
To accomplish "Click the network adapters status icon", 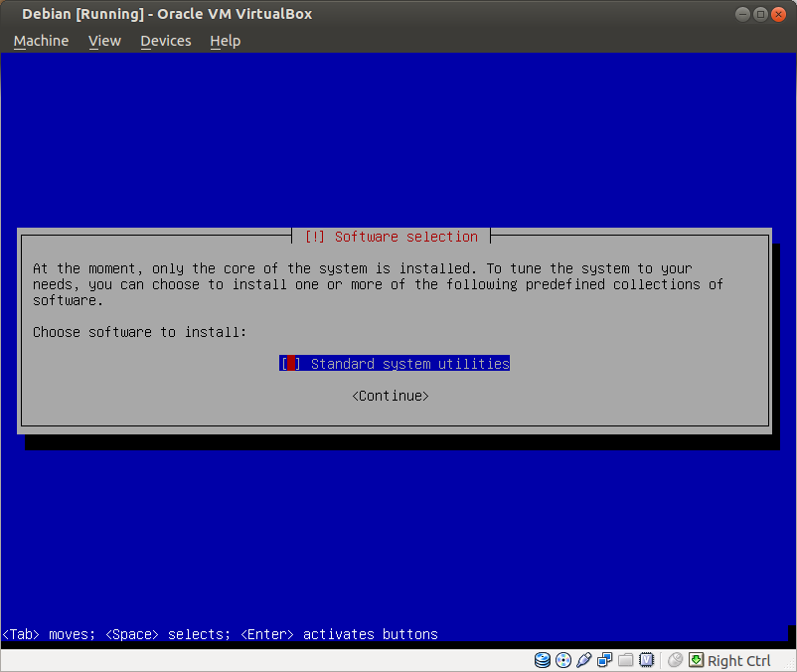I will tap(605, 660).
